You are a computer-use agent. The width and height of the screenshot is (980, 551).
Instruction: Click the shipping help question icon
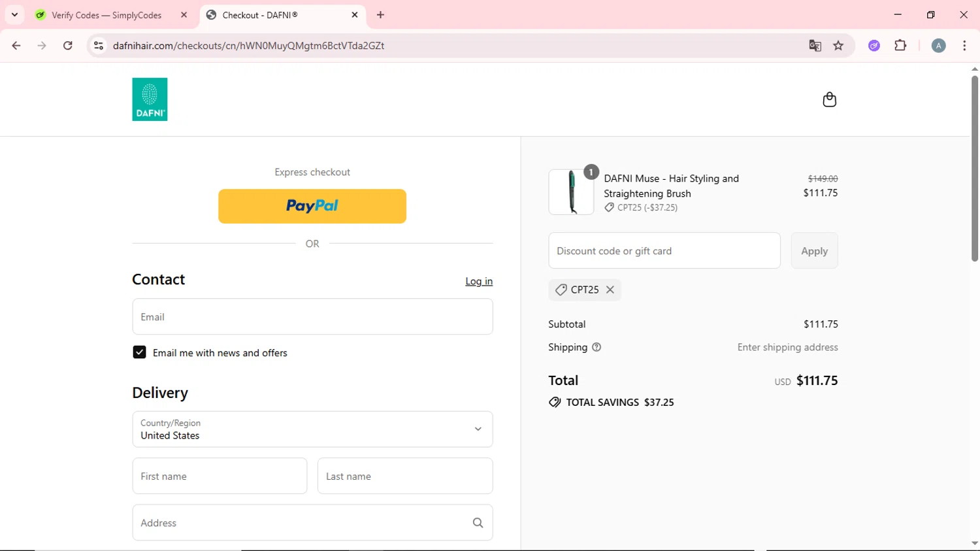(x=596, y=347)
